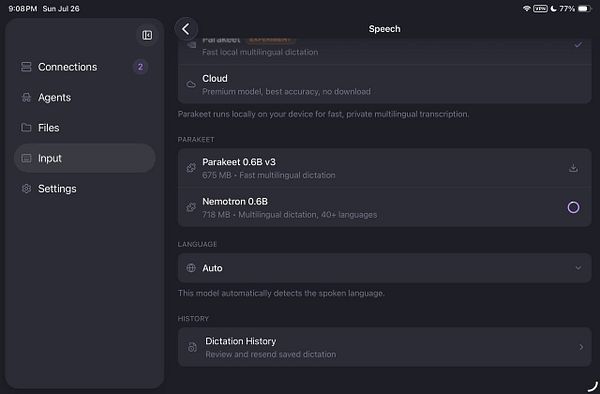
Task: Select the Nemotron 0.6B model row
Action: point(385,207)
